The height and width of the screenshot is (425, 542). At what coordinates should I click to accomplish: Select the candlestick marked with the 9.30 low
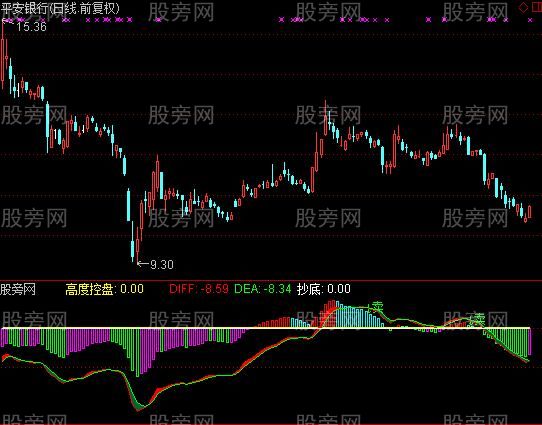pos(138,246)
